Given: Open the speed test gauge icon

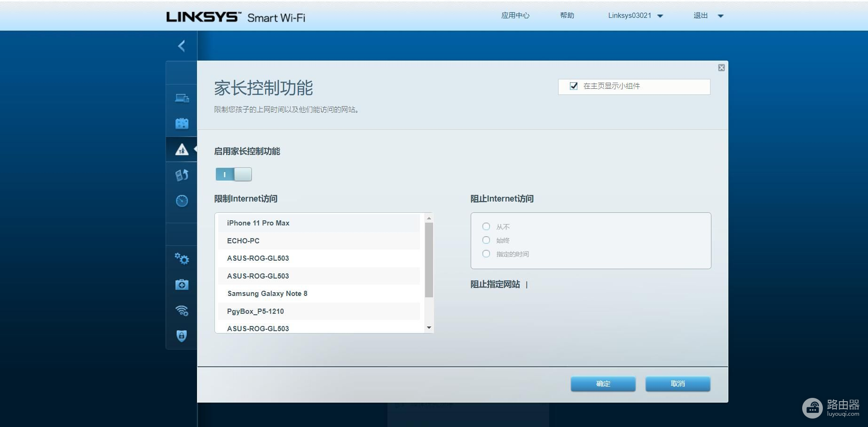Looking at the screenshot, I should point(182,201).
